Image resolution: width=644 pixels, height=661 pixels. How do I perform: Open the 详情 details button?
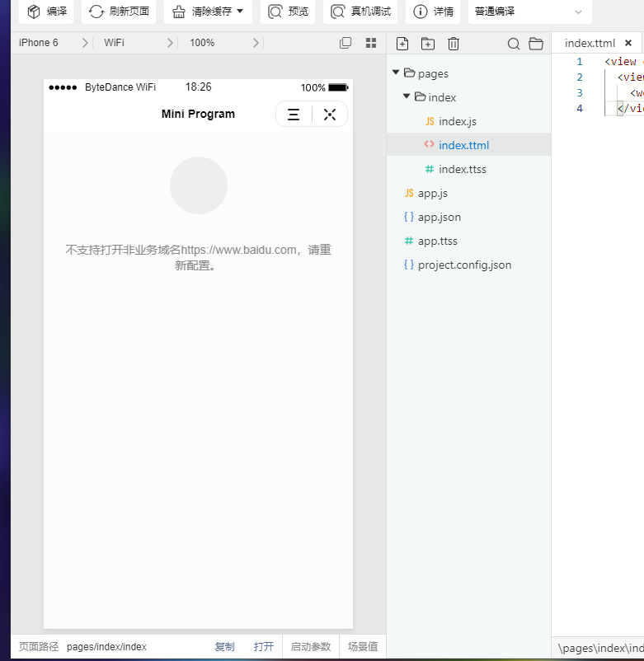(x=433, y=12)
